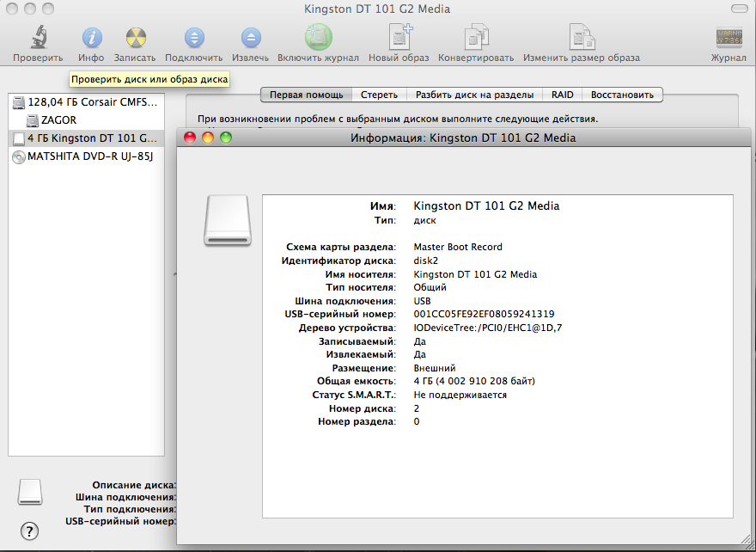Open the Восстановить tab
This screenshot has height=552, width=756.
click(623, 95)
